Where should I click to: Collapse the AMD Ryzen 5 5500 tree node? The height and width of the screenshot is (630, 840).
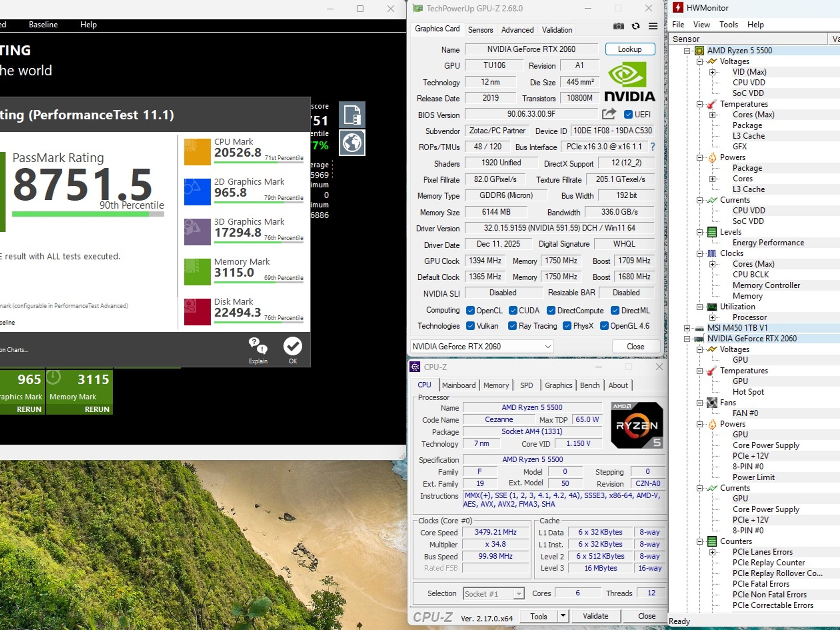tap(687, 51)
